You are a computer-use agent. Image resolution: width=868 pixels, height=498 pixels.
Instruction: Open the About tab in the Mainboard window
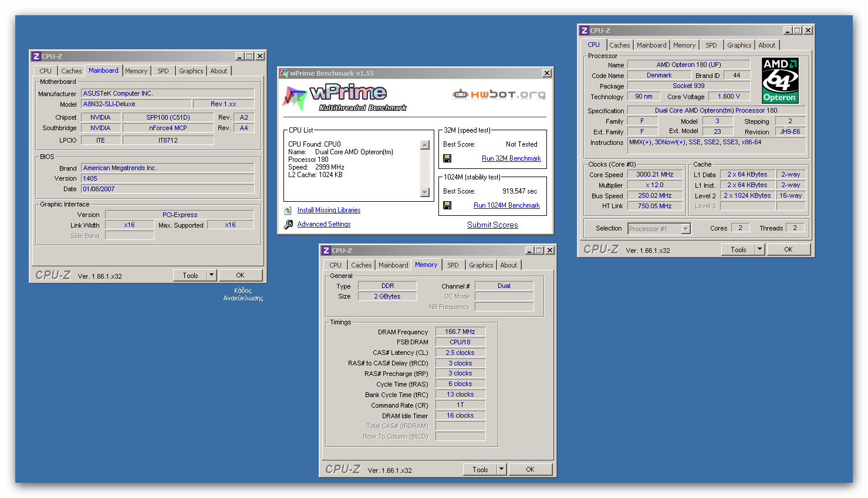pyautogui.click(x=219, y=71)
